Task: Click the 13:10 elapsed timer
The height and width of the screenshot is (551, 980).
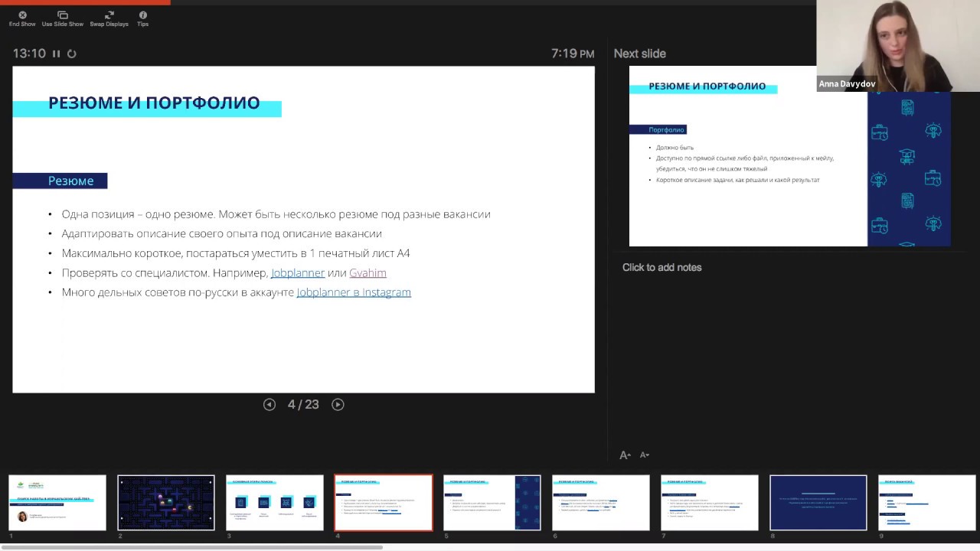Action: [29, 54]
